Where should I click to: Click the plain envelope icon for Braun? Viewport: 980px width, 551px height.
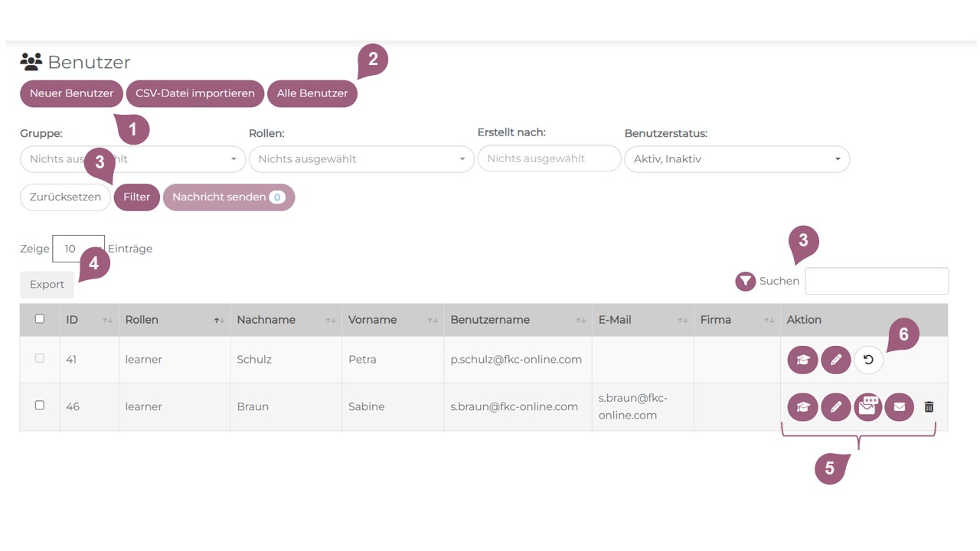click(x=899, y=407)
